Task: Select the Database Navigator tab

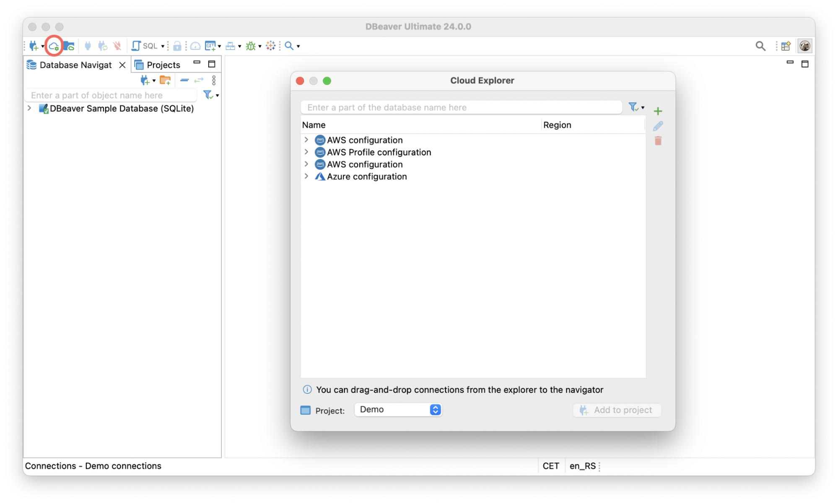Action: tap(75, 65)
